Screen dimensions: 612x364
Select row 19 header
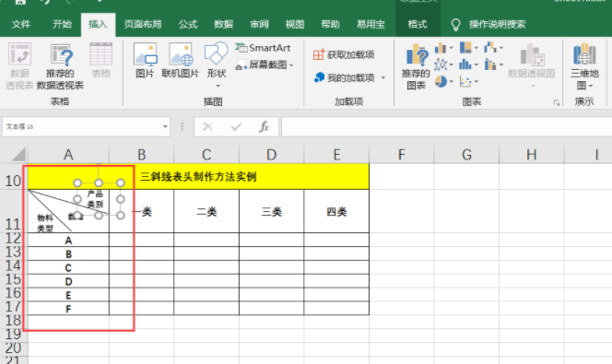(13, 334)
